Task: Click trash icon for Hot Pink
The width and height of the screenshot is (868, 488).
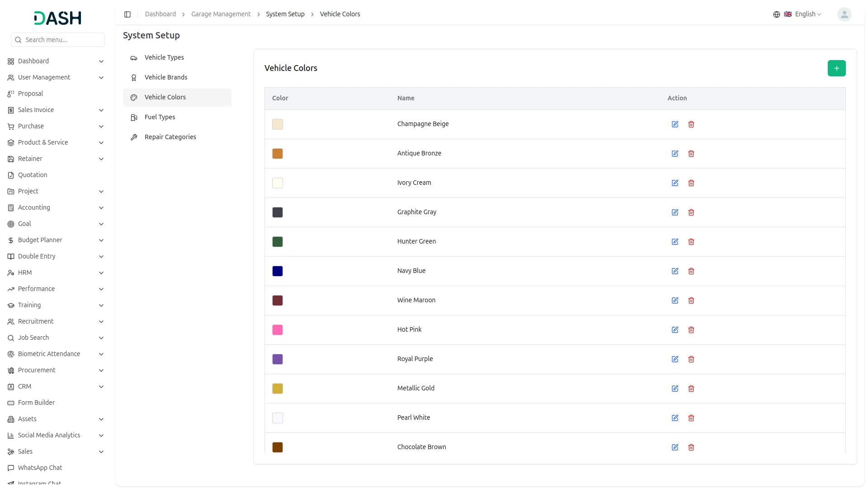Action: (691, 330)
